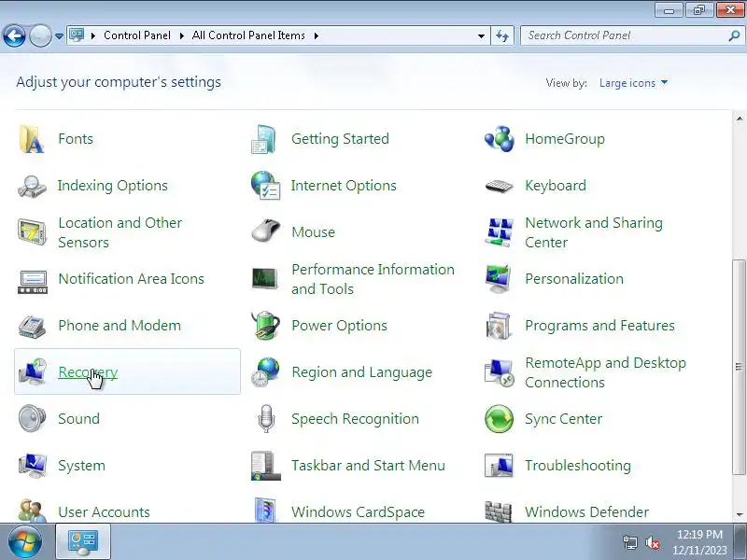Click the Mouse icon

tap(265, 231)
